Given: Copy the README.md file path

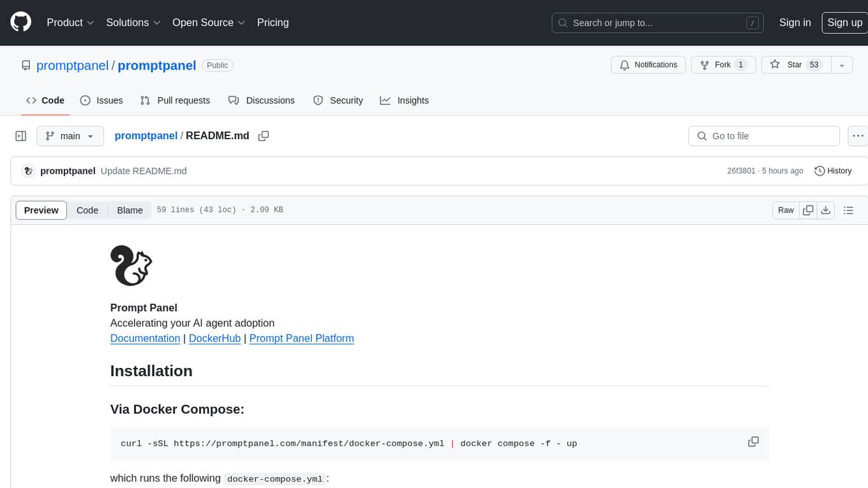Looking at the screenshot, I should pos(264,136).
